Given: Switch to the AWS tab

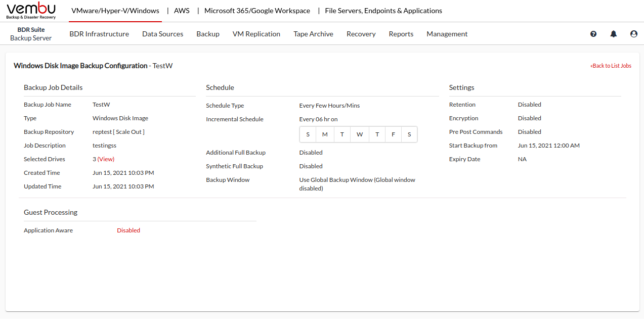Looking at the screenshot, I should coord(182,11).
